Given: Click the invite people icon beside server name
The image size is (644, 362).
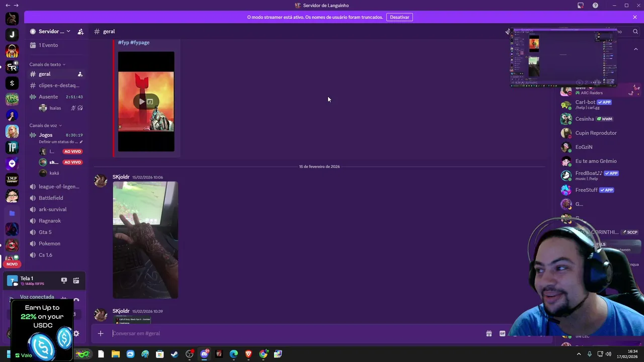Looking at the screenshot, I should point(80,31).
